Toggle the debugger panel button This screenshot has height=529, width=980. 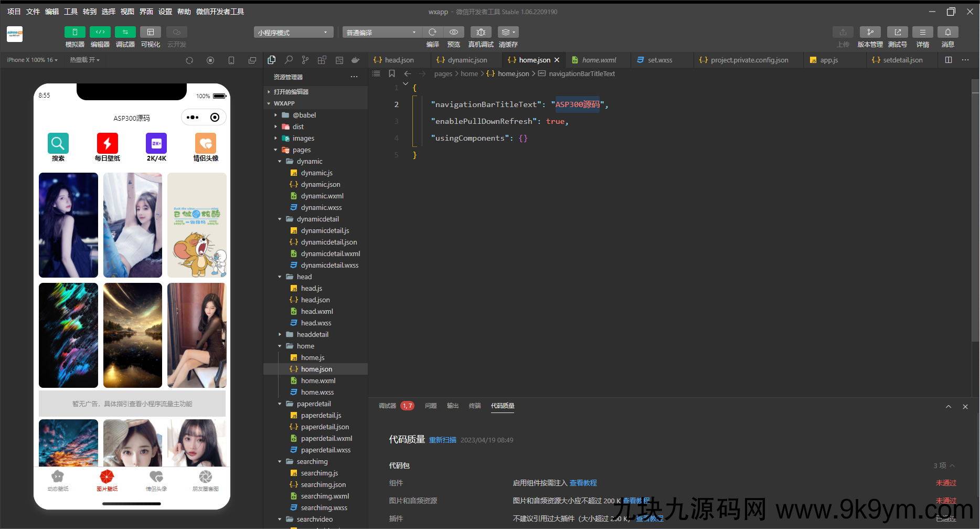click(125, 33)
